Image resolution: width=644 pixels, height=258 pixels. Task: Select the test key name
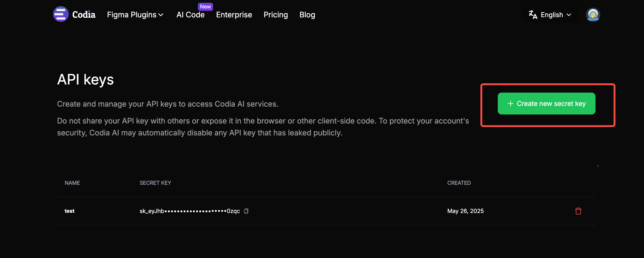pyautogui.click(x=69, y=211)
